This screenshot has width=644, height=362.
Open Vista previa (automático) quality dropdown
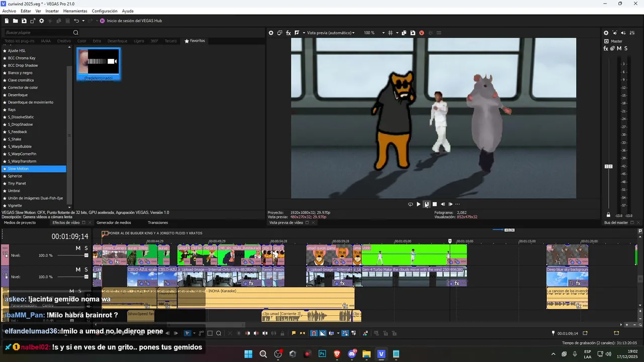click(x=331, y=33)
